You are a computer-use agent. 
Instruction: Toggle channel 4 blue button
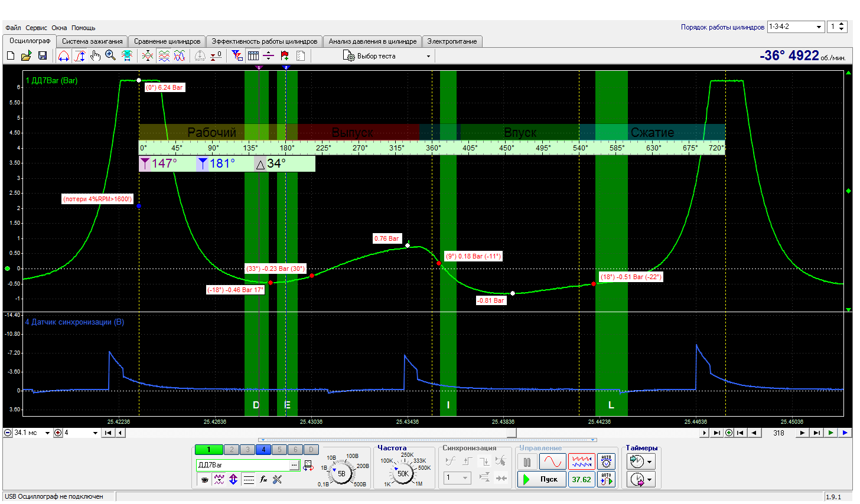(x=263, y=450)
